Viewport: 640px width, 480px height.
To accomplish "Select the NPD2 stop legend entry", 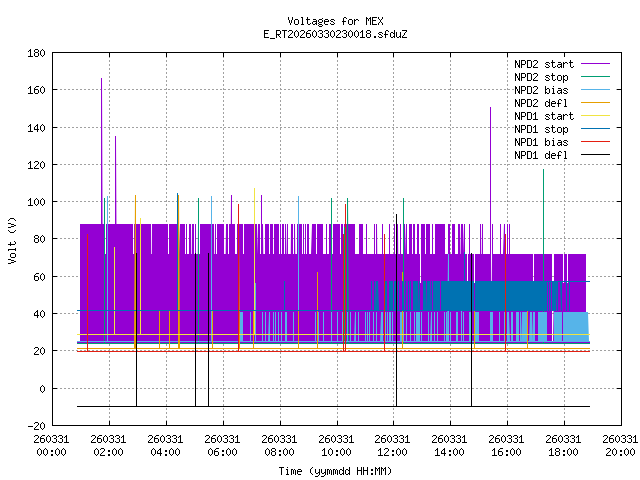I will pyautogui.click(x=540, y=76).
